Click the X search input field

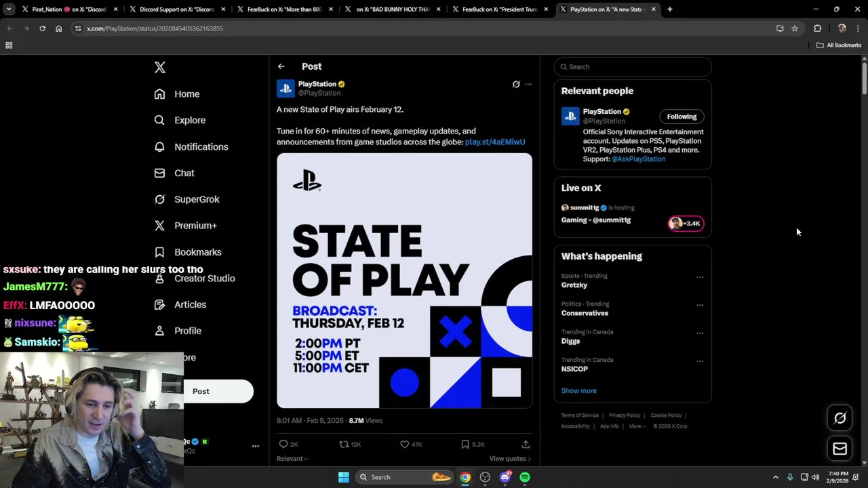click(633, 66)
